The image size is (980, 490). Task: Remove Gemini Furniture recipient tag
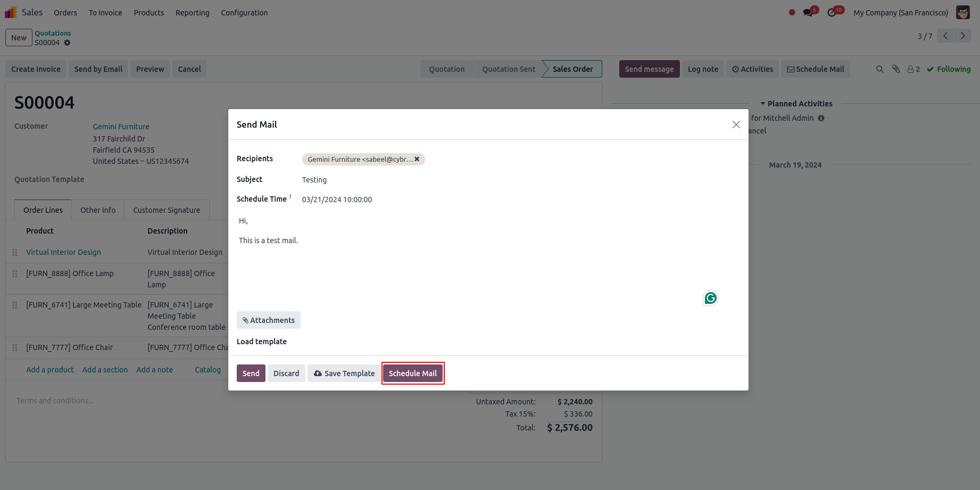click(417, 159)
